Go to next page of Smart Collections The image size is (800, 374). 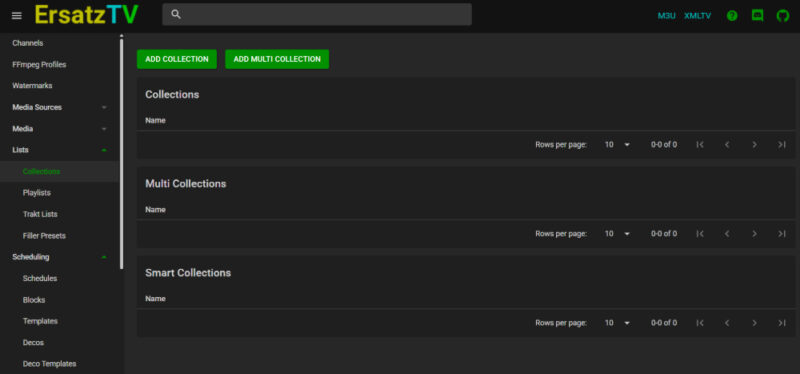pyautogui.click(x=754, y=323)
